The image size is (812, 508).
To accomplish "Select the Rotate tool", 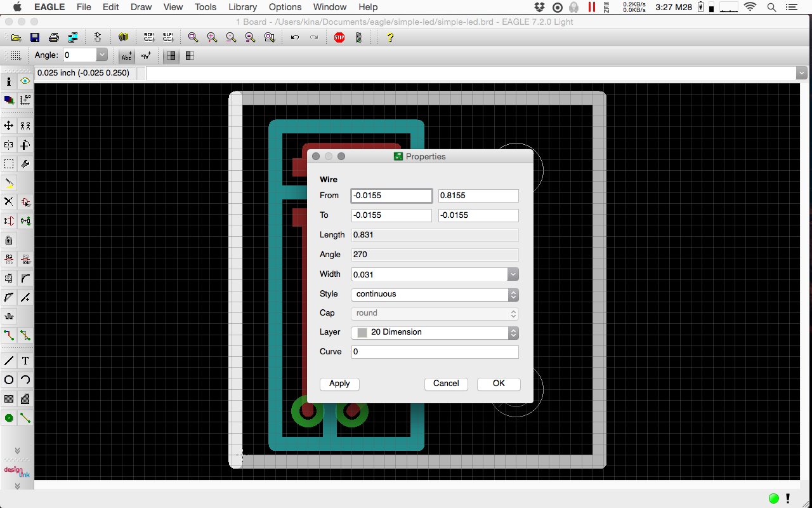I will (x=25, y=145).
